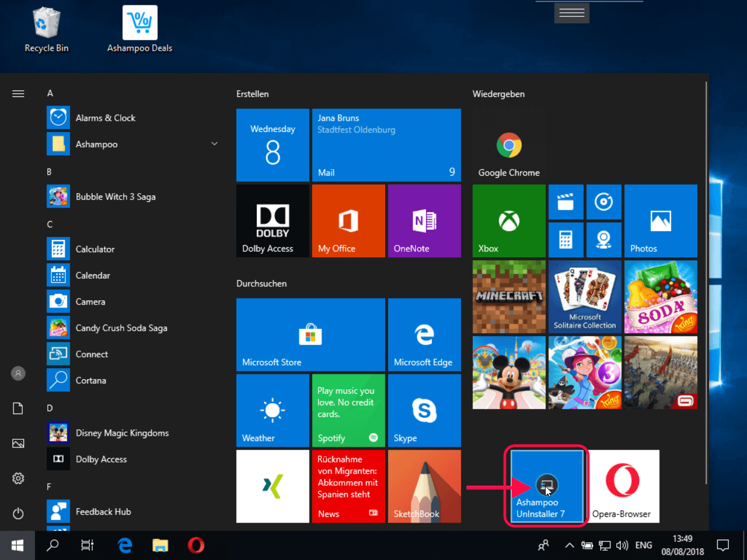Open Calculator from the app list
The height and width of the screenshot is (560, 747).
tap(133, 249)
